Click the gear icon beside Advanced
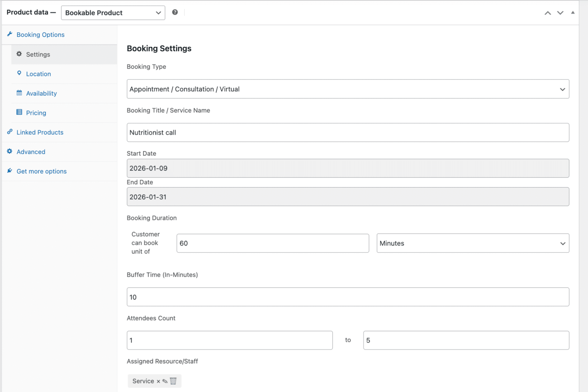 10,151
